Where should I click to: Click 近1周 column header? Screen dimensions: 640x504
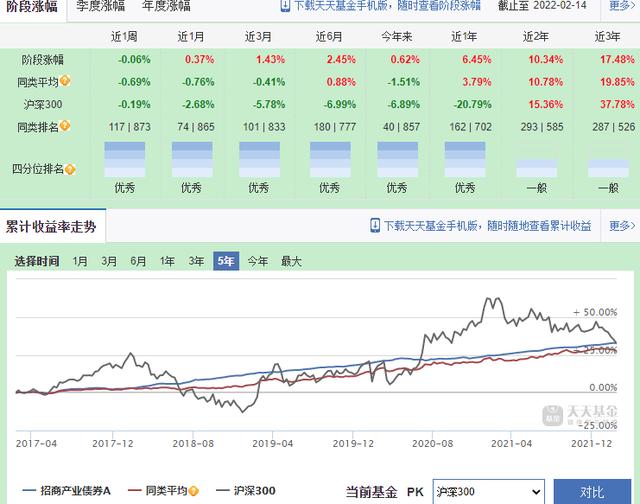pos(124,37)
